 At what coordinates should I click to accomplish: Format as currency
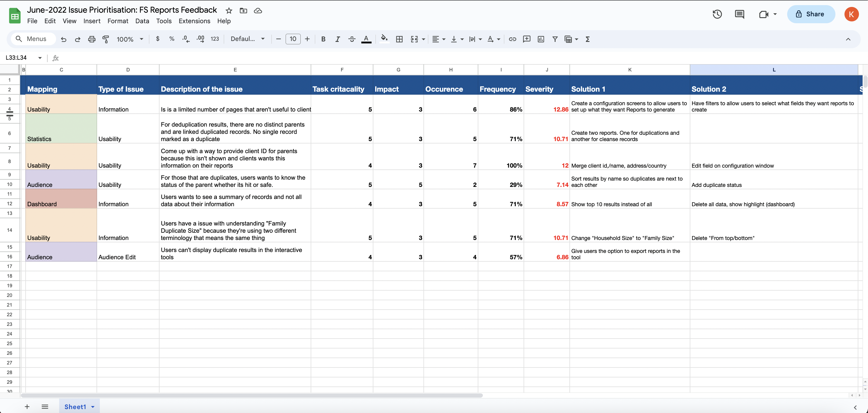click(x=158, y=39)
